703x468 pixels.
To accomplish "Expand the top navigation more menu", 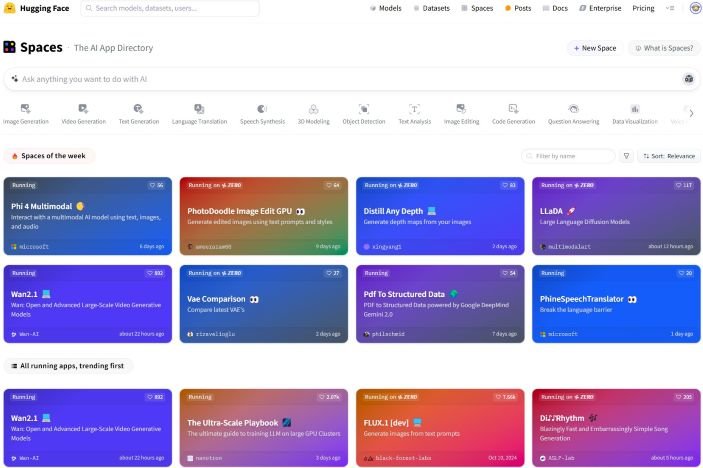I will [x=670, y=8].
